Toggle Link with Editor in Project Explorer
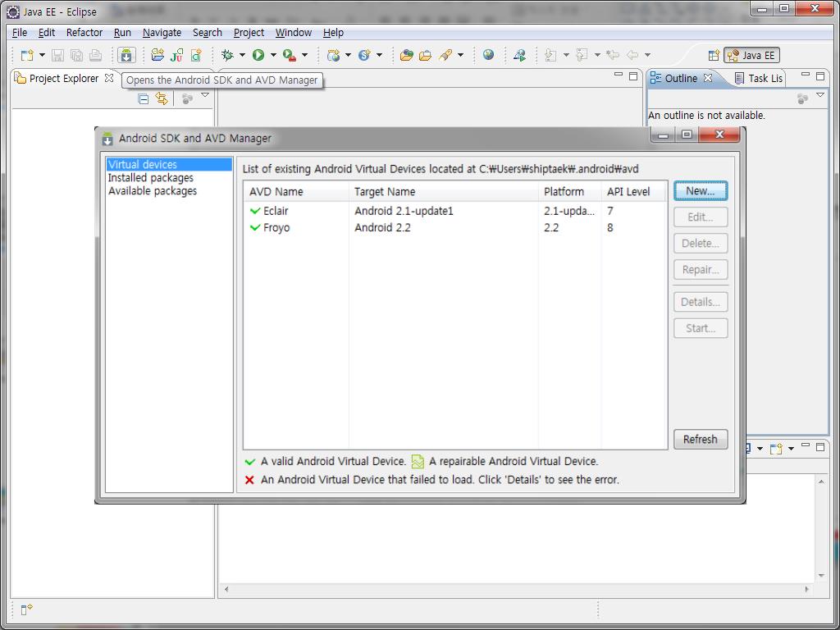The height and width of the screenshot is (630, 840). tap(162, 98)
